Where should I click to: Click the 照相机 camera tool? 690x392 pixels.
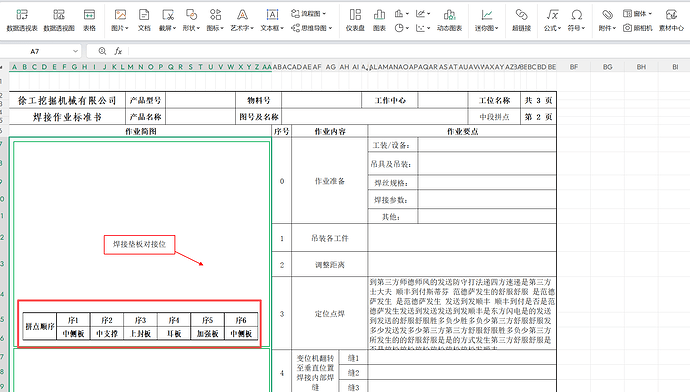[x=638, y=28]
